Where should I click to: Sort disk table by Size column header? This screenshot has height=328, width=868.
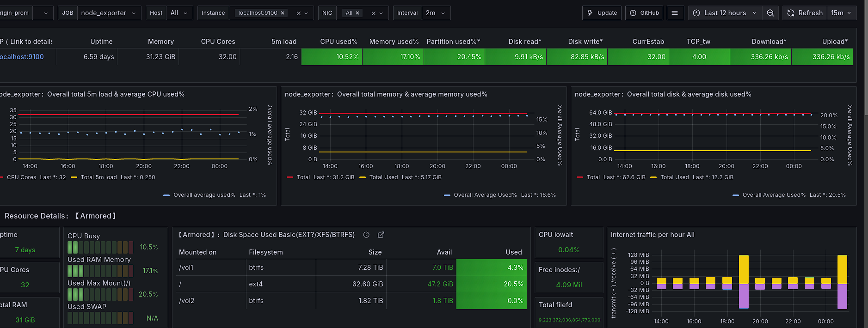375,252
